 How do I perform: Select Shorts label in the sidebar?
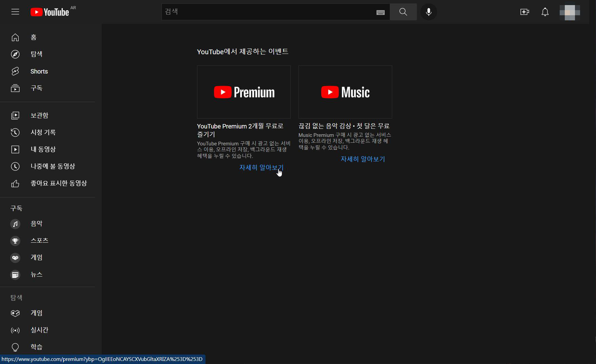pyautogui.click(x=39, y=71)
